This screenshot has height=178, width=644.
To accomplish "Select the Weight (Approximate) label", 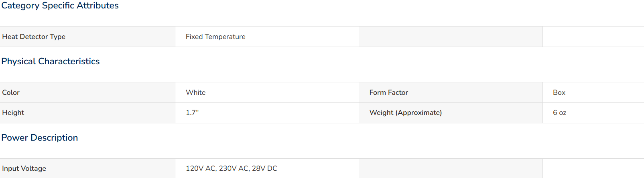I will tap(406, 113).
